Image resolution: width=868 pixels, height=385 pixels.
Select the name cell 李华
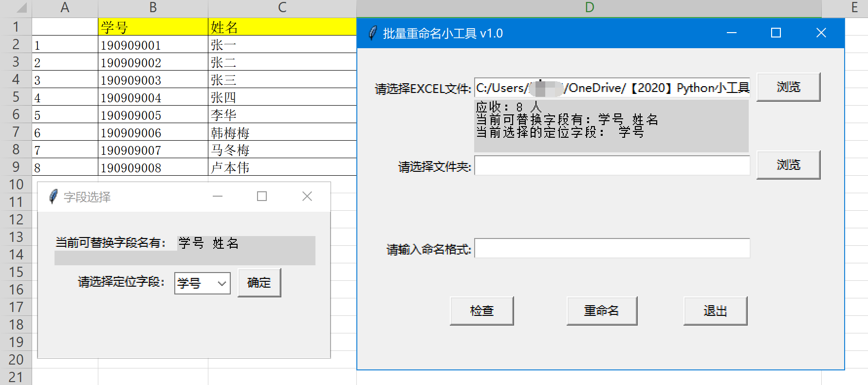click(x=282, y=114)
